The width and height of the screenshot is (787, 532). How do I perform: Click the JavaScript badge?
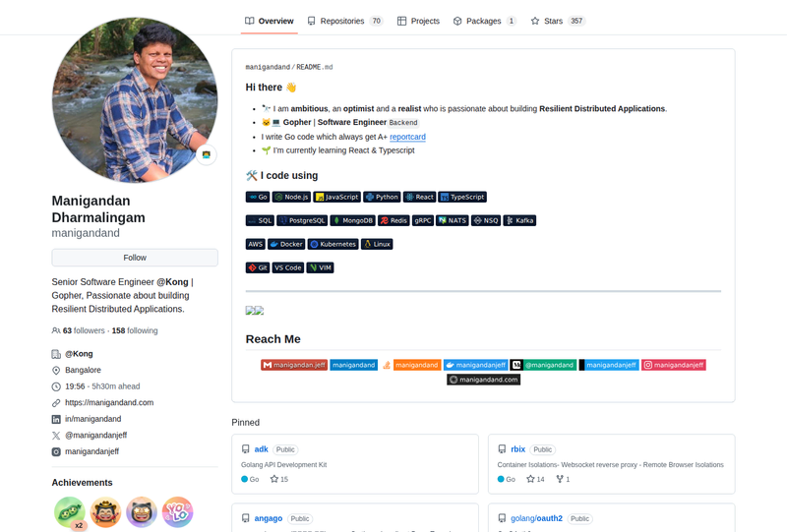336,197
